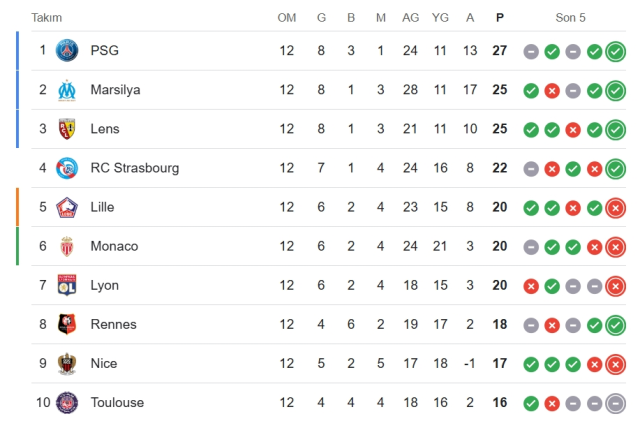Sort by the P points column header

coord(499,17)
